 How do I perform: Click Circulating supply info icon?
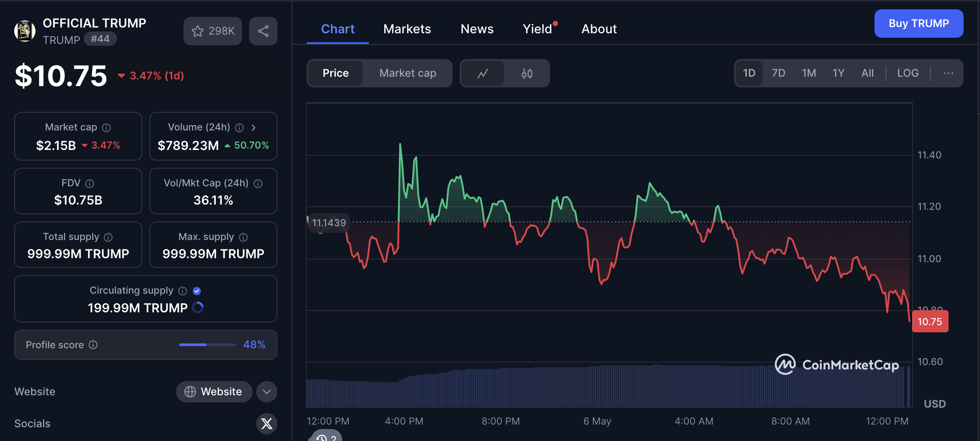(183, 291)
